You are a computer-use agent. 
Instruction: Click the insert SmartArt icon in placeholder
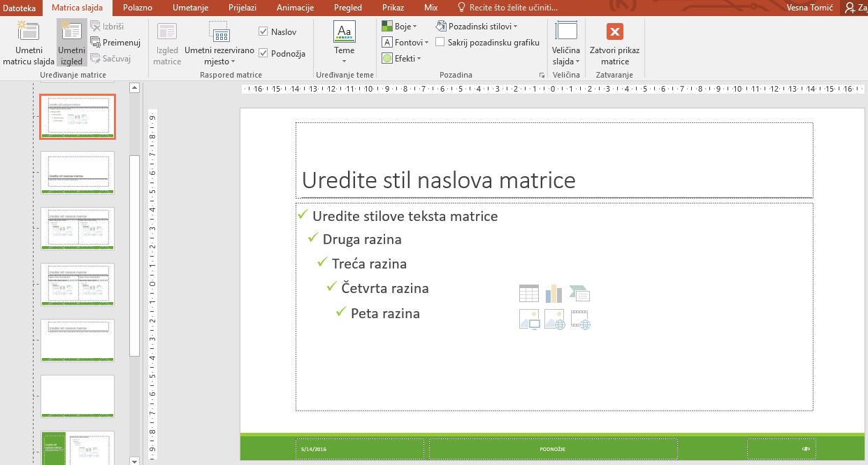(579, 294)
